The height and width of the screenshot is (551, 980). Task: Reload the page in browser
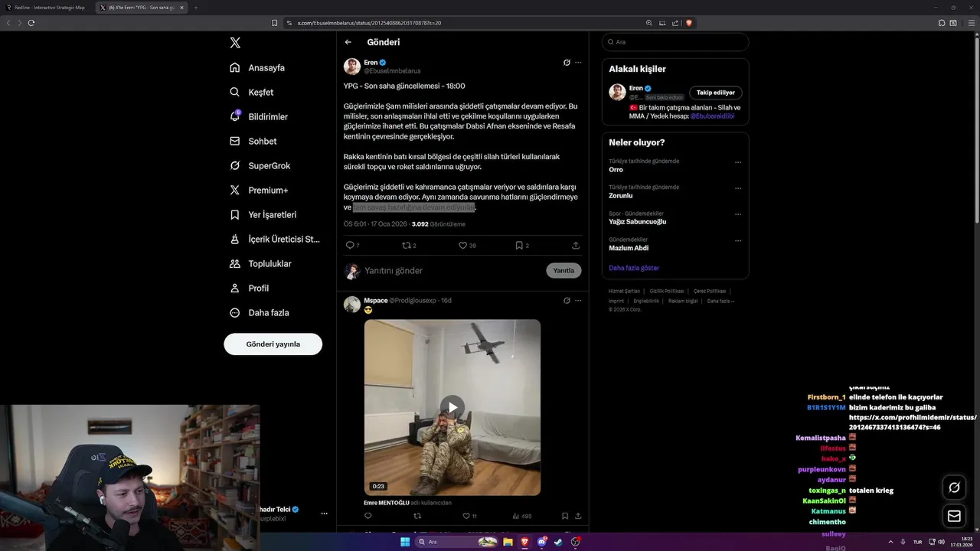pos(31,23)
